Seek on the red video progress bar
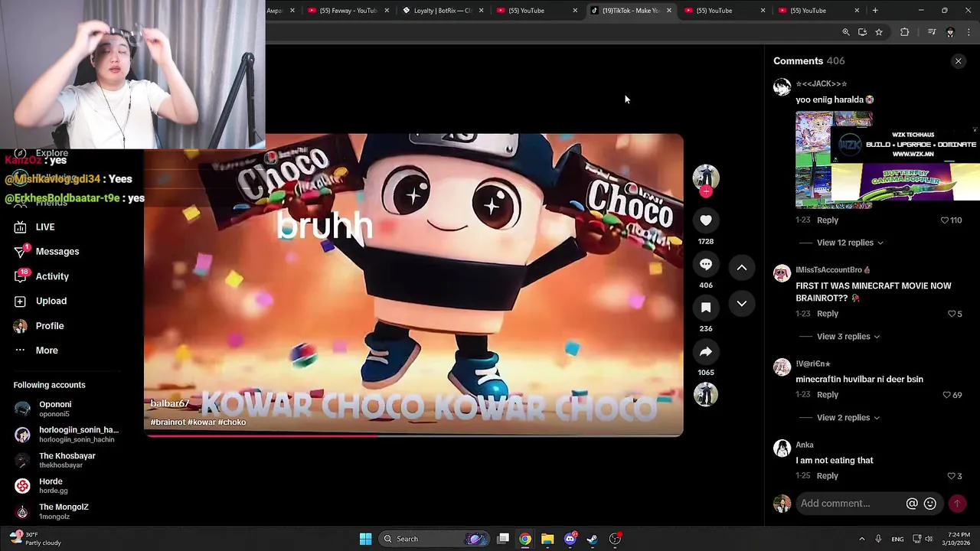Image resolution: width=980 pixels, height=551 pixels. click(x=413, y=435)
